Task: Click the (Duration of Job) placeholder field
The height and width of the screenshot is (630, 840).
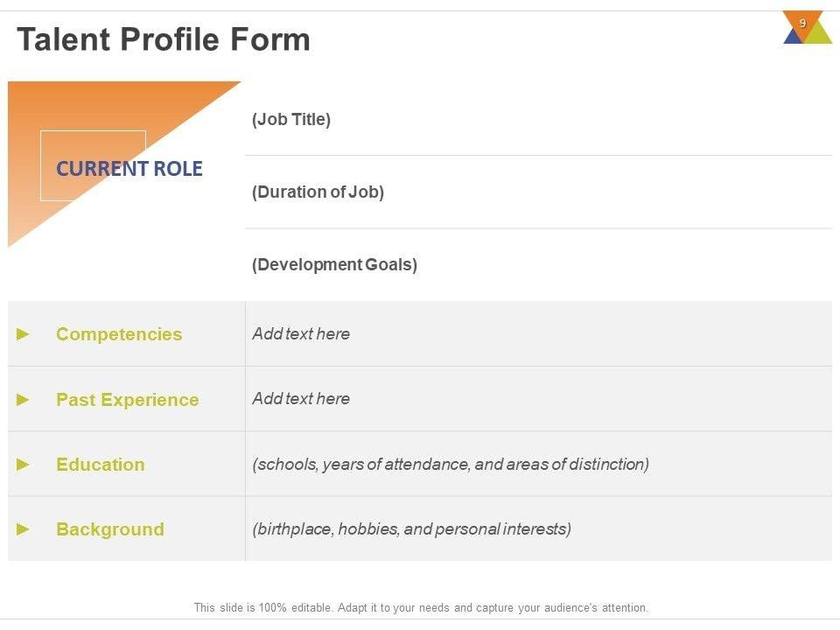Action: pyautogui.click(x=318, y=192)
